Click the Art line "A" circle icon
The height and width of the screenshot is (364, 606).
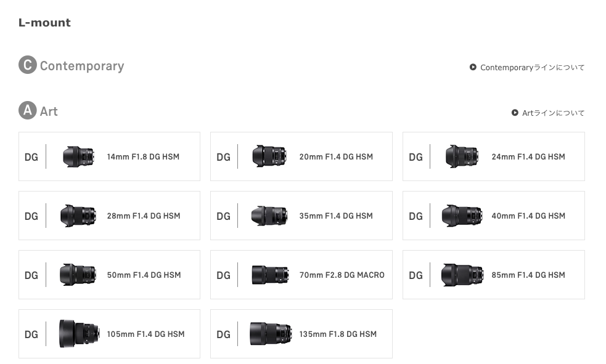pyautogui.click(x=28, y=111)
